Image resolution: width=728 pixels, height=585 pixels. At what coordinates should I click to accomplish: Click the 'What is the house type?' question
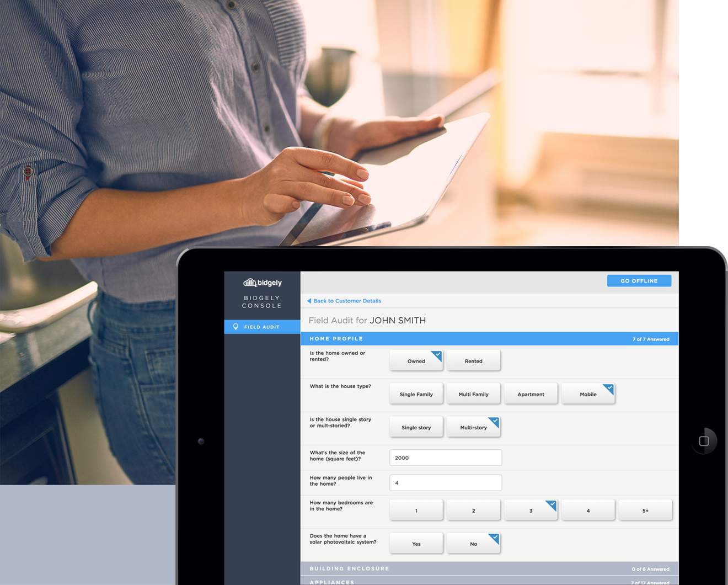coord(340,386)
